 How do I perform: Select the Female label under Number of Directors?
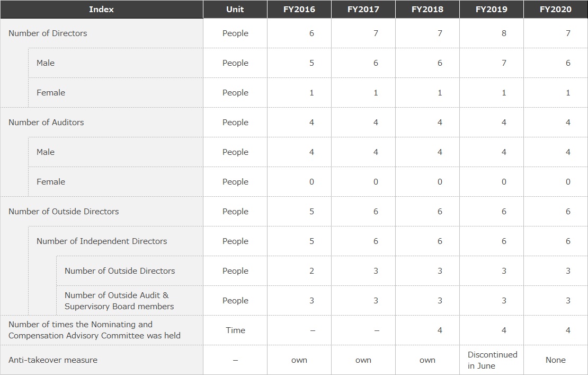click(51, 93)
